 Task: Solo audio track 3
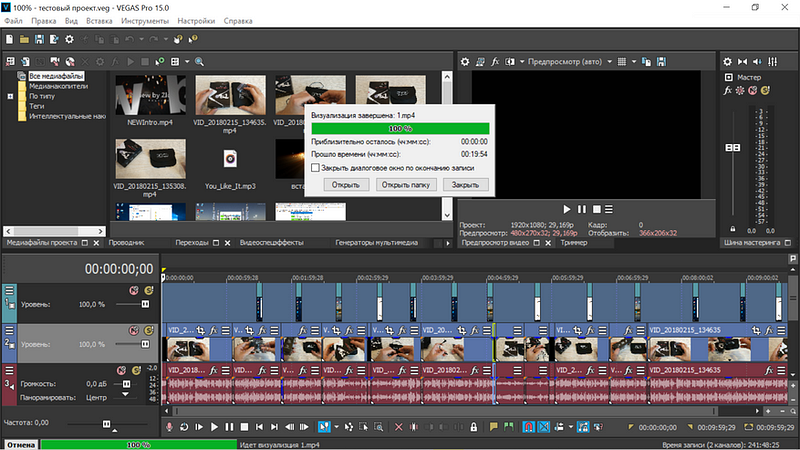point(136,370)
